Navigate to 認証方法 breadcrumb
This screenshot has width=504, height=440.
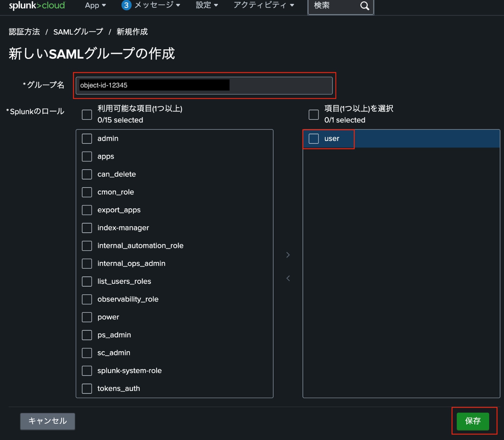(24, 32)
